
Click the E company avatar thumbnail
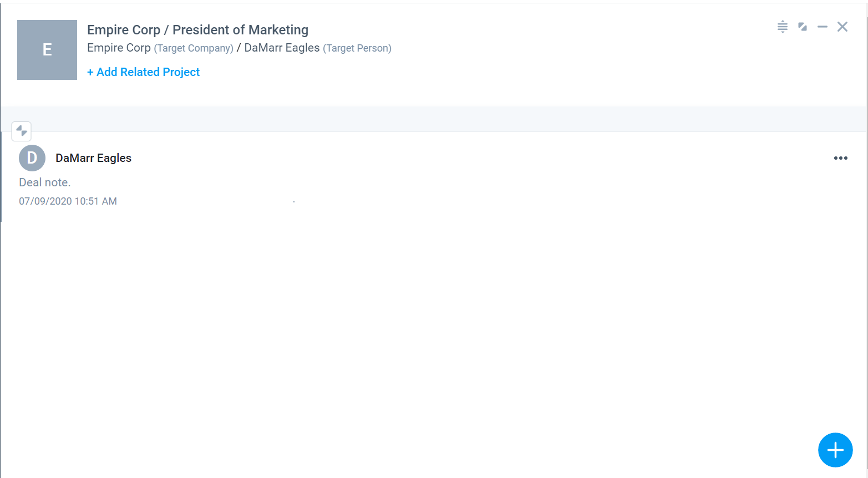pos(47,50)
